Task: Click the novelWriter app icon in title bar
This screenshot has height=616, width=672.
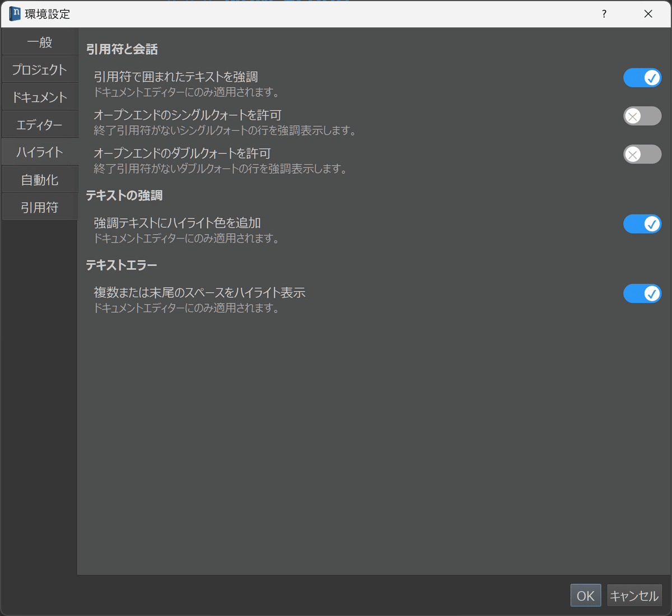Action: [x=15, y=13]
